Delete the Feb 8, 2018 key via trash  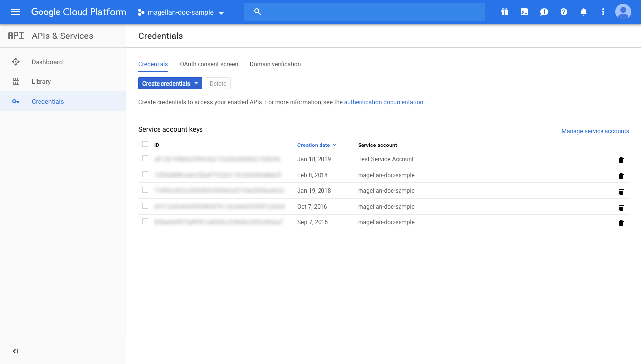point(621,176)
